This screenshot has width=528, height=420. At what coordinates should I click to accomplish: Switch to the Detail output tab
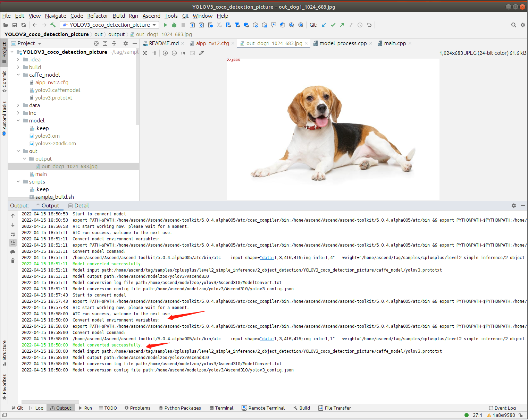point(78,206)
